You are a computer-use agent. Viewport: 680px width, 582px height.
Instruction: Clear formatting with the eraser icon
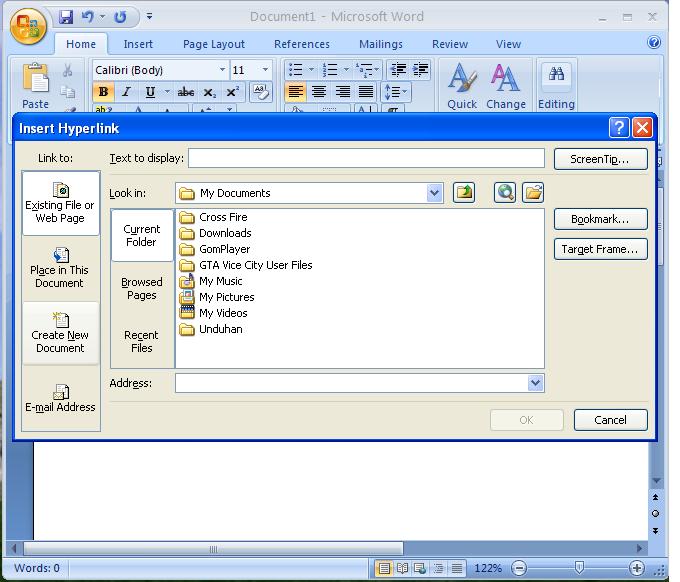[x=261, y=92]
